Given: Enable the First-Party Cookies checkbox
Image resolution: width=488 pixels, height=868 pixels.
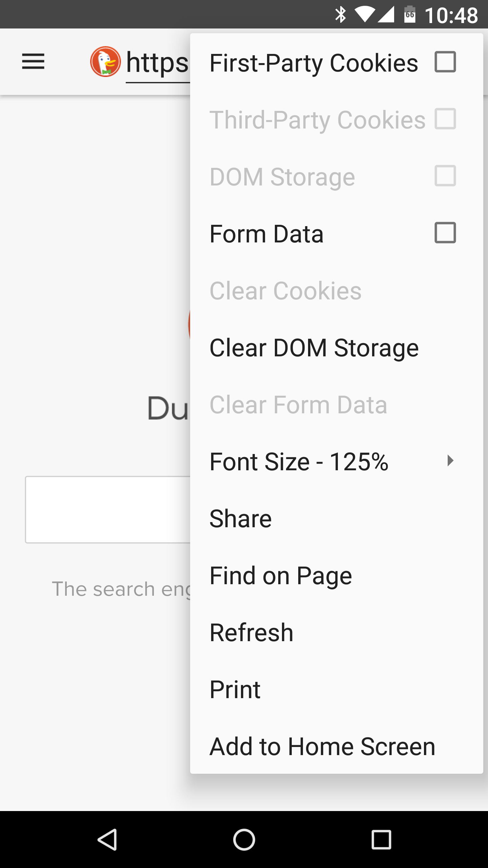Looking at the screenshot, I should point(445,62).
